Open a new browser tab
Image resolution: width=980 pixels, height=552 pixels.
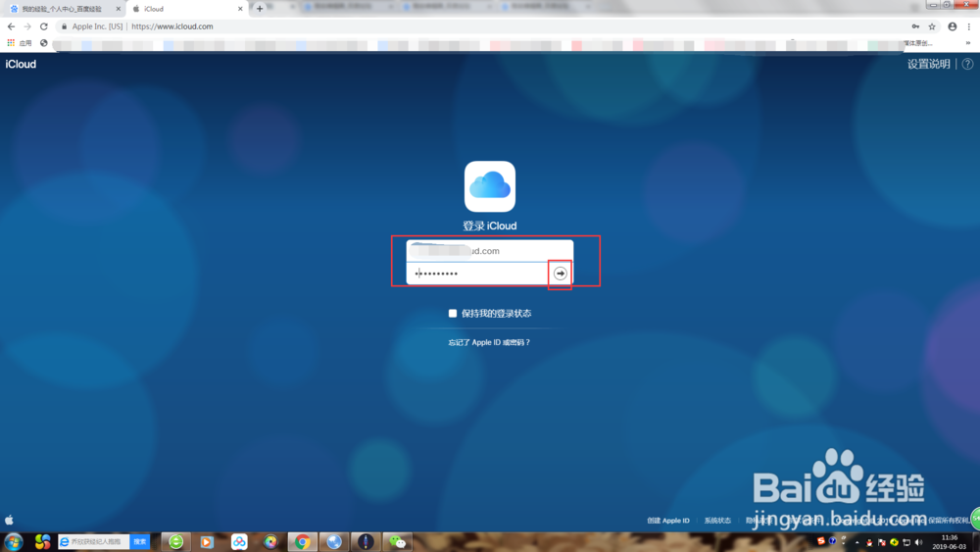(260, 9)
